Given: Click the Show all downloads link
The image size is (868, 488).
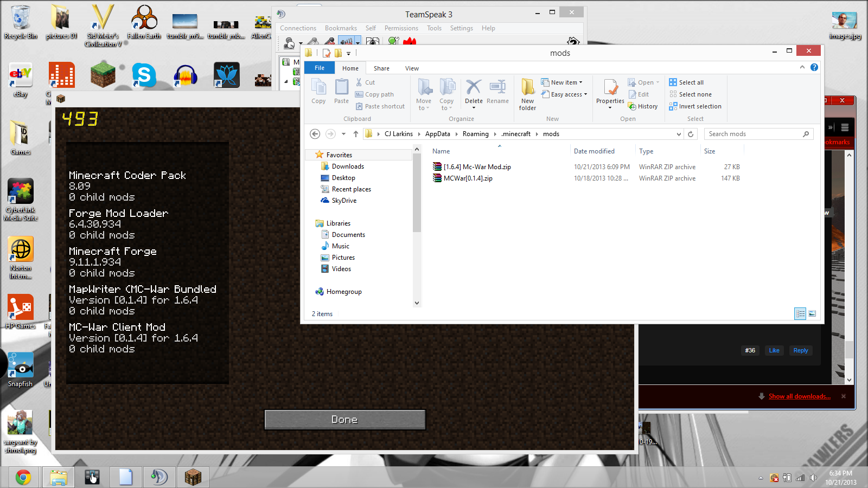Looking at the screenshot, I should pyautogui.click(x=799, y=396).
